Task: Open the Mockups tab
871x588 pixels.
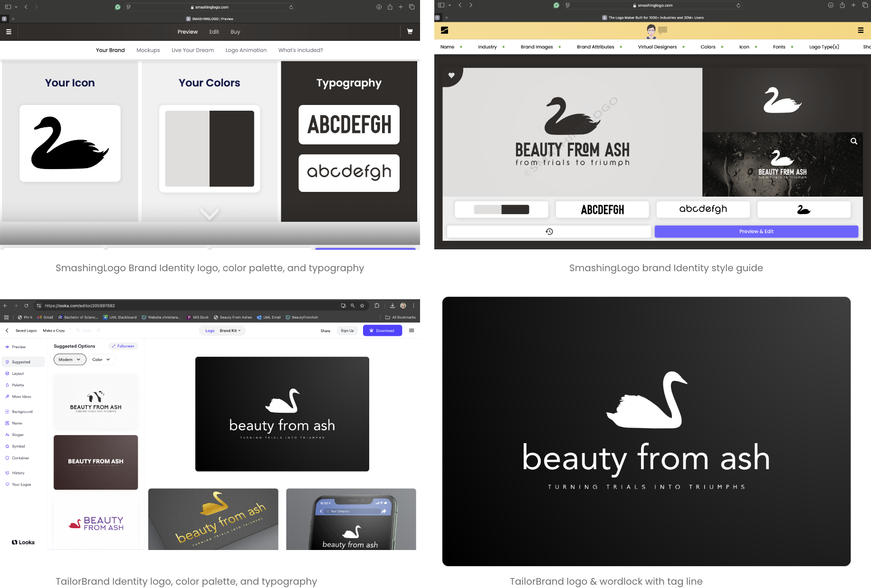Action: [148, 50]
